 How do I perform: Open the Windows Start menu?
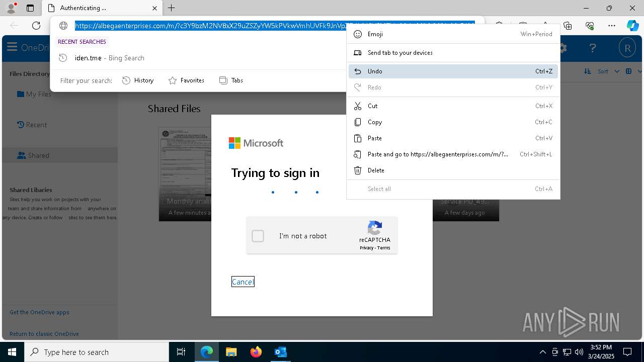coord(12,352)
